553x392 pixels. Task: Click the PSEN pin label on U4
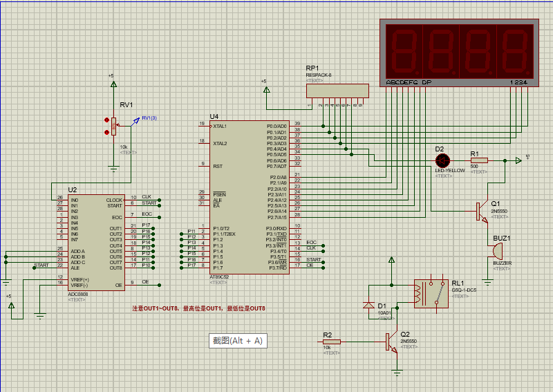point(219,194)
